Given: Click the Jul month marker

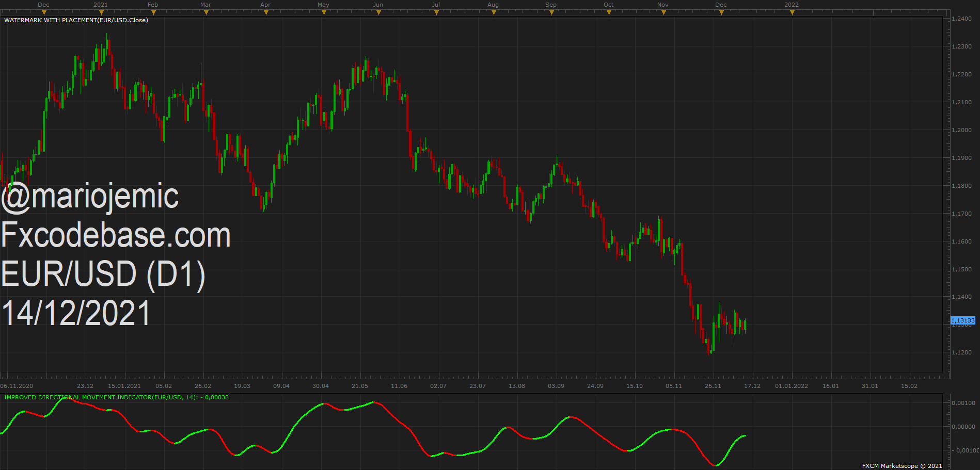Looking at the screenshot, I should coord(436,12).
